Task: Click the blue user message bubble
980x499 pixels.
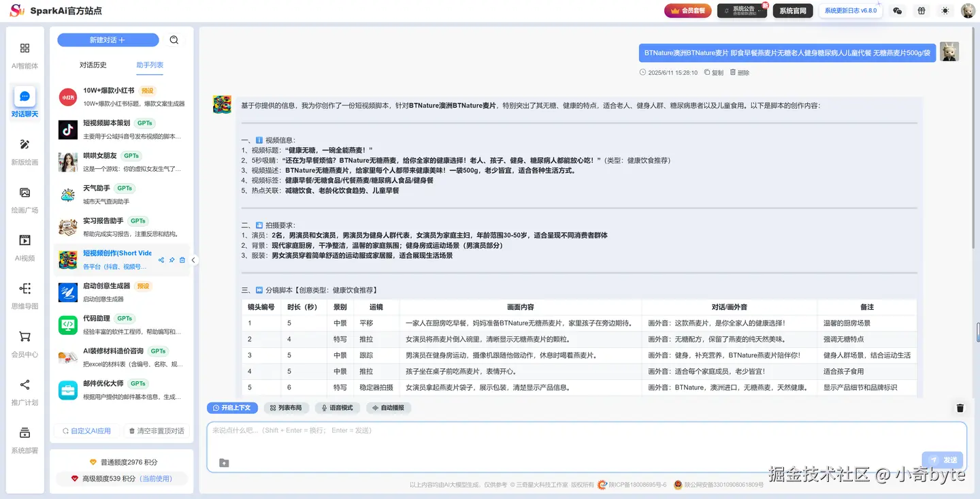Action: [x=787, y=53]
